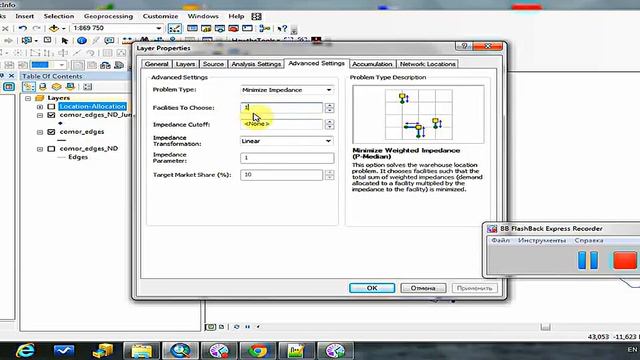Click the Redo arrow icon
This screenshot has width=640, height=360.
[36, 28]
